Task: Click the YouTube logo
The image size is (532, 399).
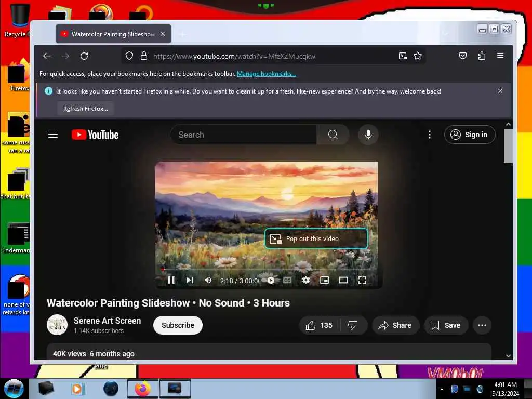Action: pyautogui.click(x=95, y=135)
